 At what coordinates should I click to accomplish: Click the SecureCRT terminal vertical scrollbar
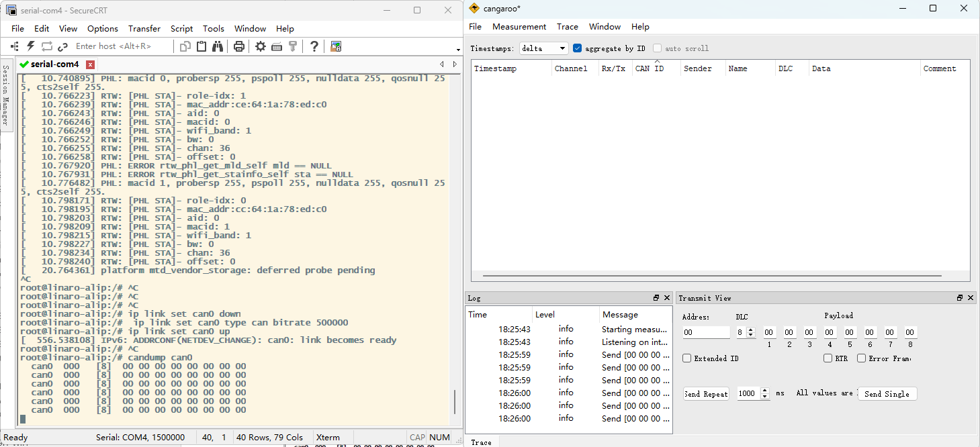(455, 402)
